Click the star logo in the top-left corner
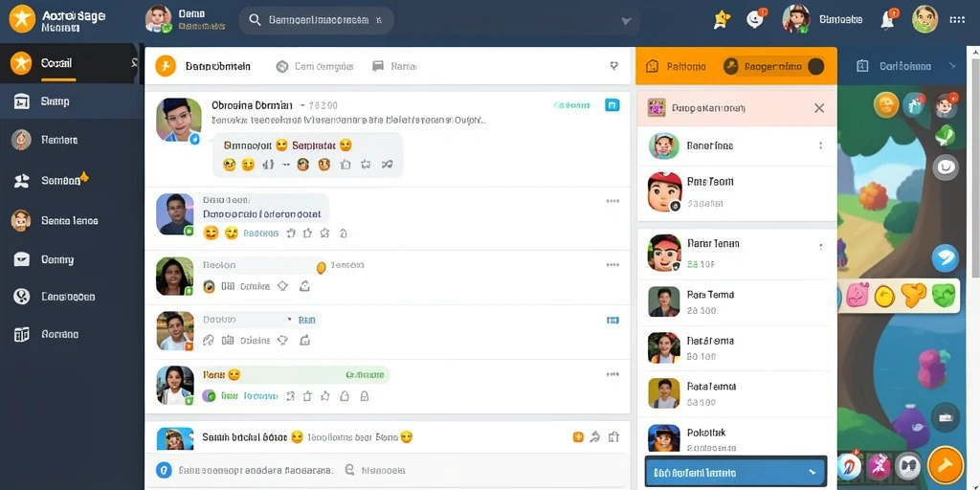Viewport: 980px width, 490px height. (x=22, y=19)
